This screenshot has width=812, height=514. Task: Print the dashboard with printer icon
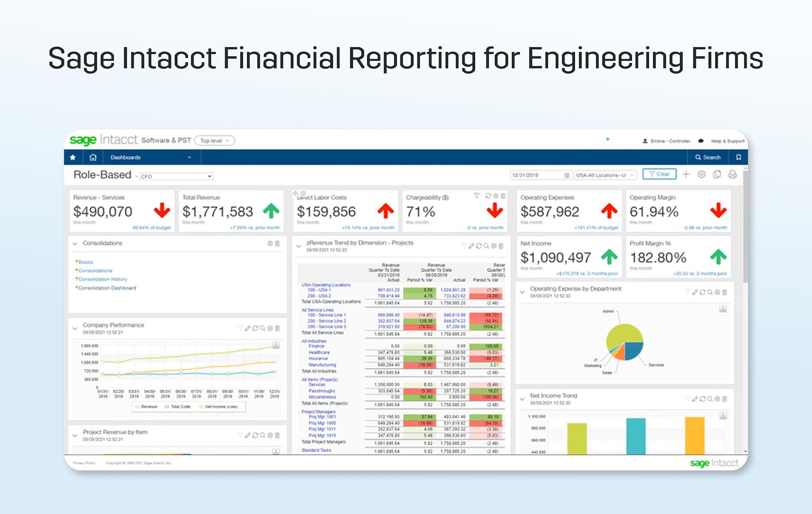[732, 175]
